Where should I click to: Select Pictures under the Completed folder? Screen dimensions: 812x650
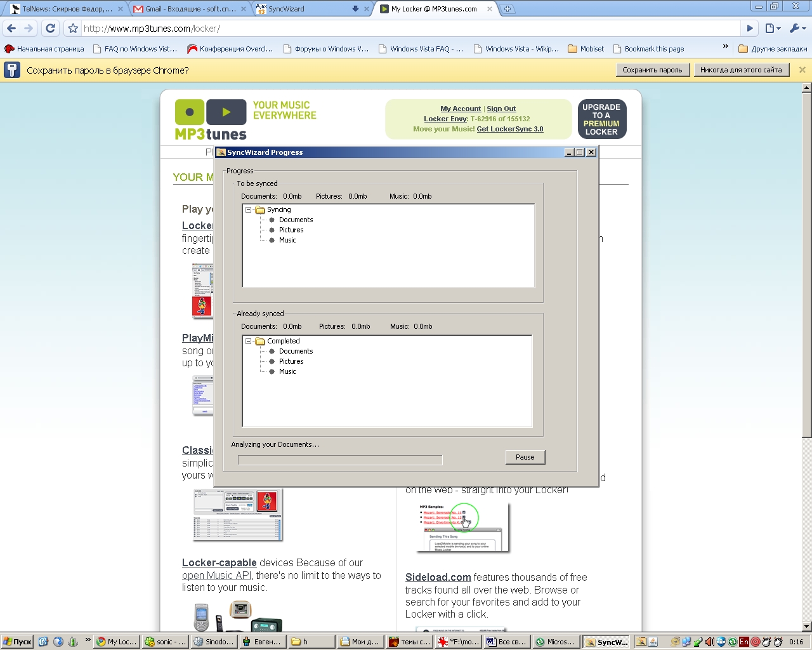pyautogui.click(x=291, y=361)
